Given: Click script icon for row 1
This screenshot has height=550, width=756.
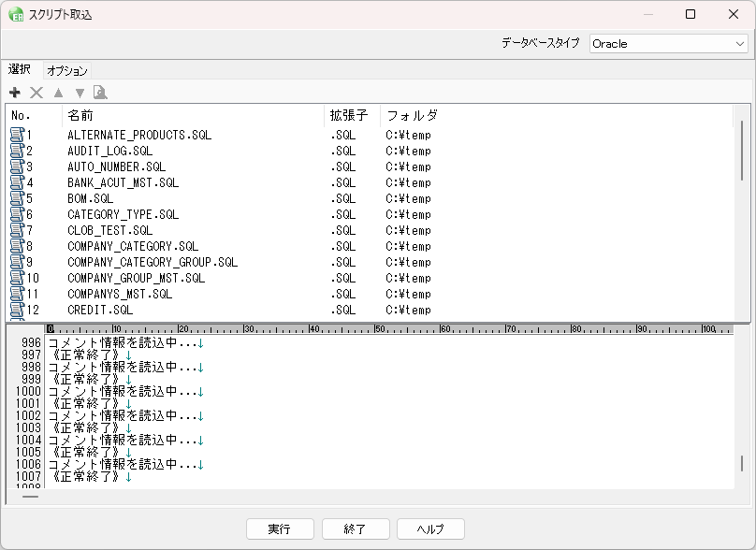Looking at the screenshot, I should [x=18, y=135].
